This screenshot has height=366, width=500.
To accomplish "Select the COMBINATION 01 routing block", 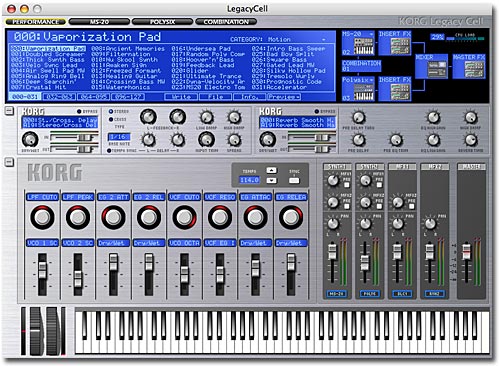I will [361, 66].
